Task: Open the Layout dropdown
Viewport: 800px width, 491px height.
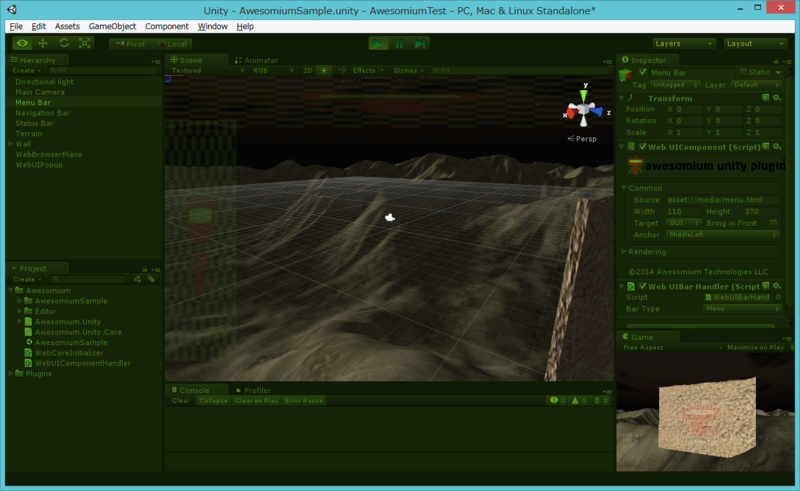Action: point(756,44)
